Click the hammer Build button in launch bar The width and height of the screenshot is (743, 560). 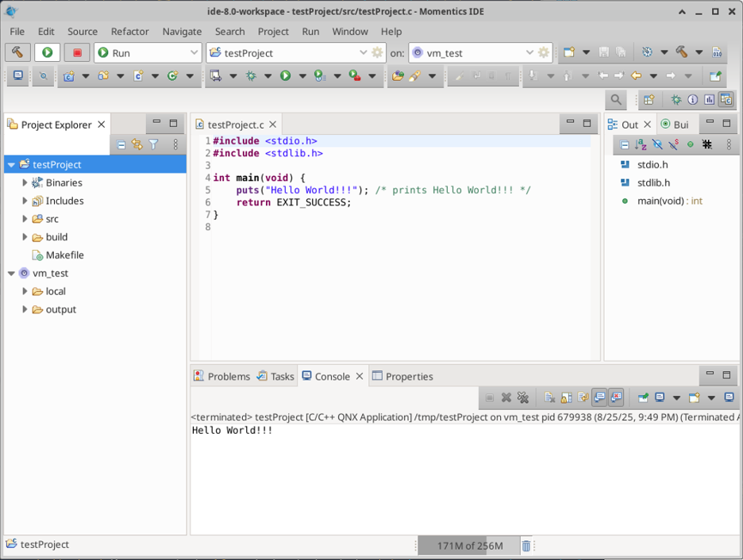tap(17, 52)
